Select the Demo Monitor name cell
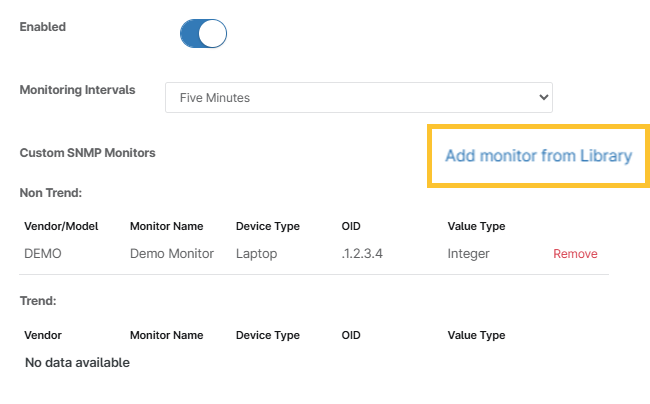Viewport: 650px width, 404px height. tap(171, 254)
